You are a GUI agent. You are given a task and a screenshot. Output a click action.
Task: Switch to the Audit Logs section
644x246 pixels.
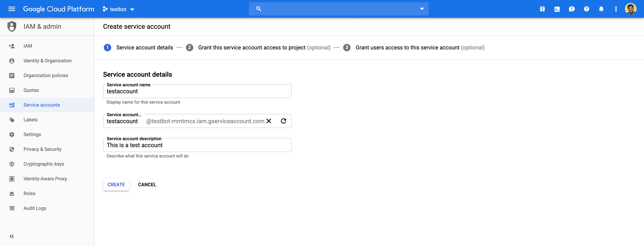coord(35,208)
